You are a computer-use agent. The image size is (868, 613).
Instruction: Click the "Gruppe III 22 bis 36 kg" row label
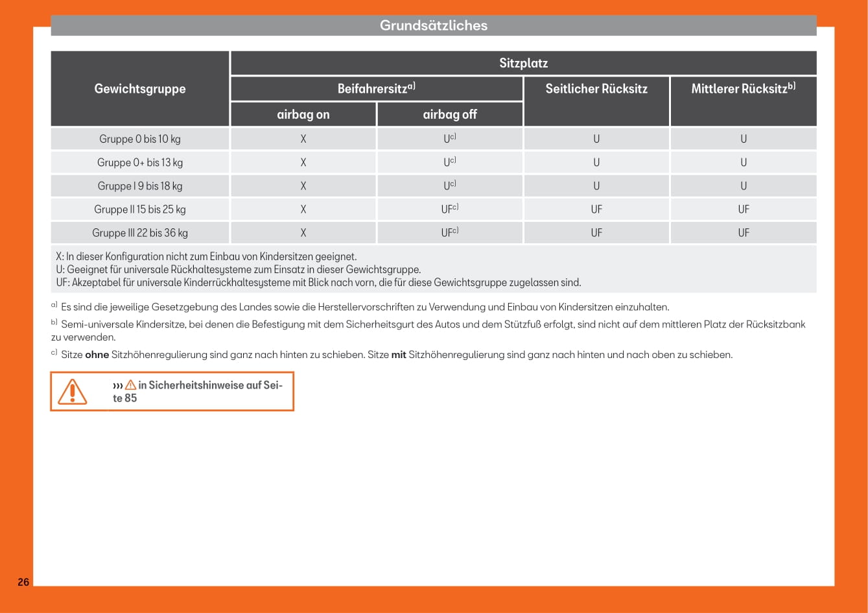[140, 232]
